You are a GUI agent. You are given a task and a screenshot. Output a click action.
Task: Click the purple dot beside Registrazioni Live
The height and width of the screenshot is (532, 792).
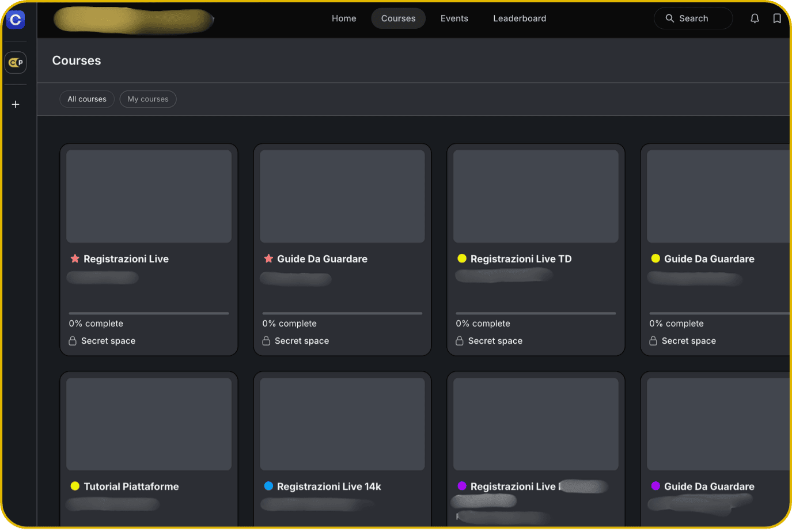click(x=462, y=486)
